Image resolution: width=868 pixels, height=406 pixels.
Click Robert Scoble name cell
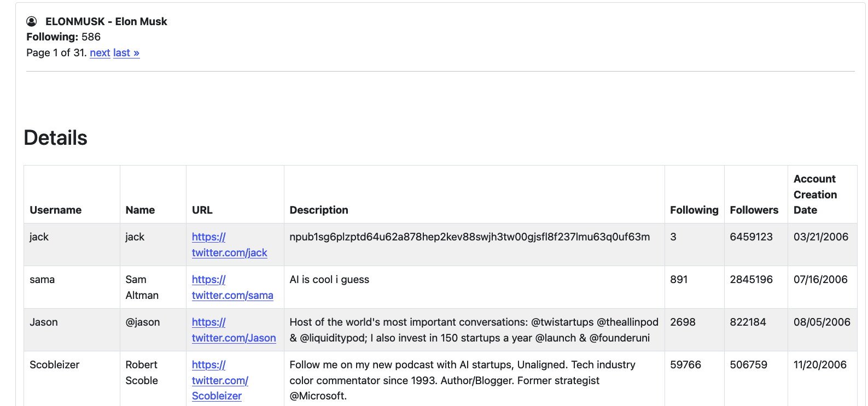pyautogui.click(x=142, y=372)
